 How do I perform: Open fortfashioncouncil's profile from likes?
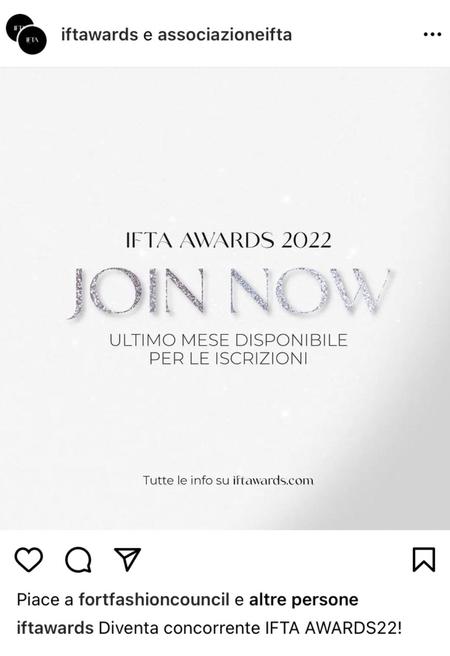point(154,600)
